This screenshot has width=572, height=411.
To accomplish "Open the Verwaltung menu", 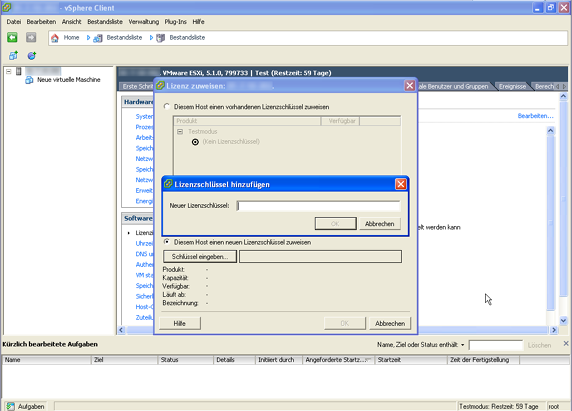I will click(144, 22).
